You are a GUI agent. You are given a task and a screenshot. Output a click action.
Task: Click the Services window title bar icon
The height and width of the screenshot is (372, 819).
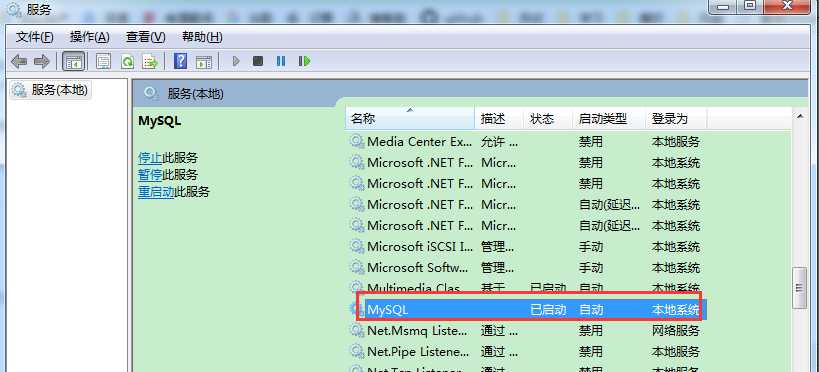tap(15, 8)
